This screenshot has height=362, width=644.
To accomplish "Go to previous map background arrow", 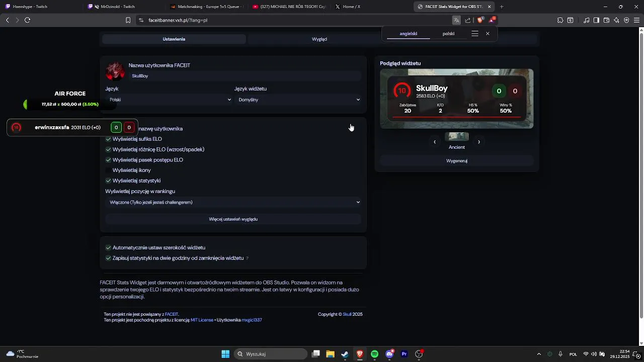I will [x=435, y=142].
